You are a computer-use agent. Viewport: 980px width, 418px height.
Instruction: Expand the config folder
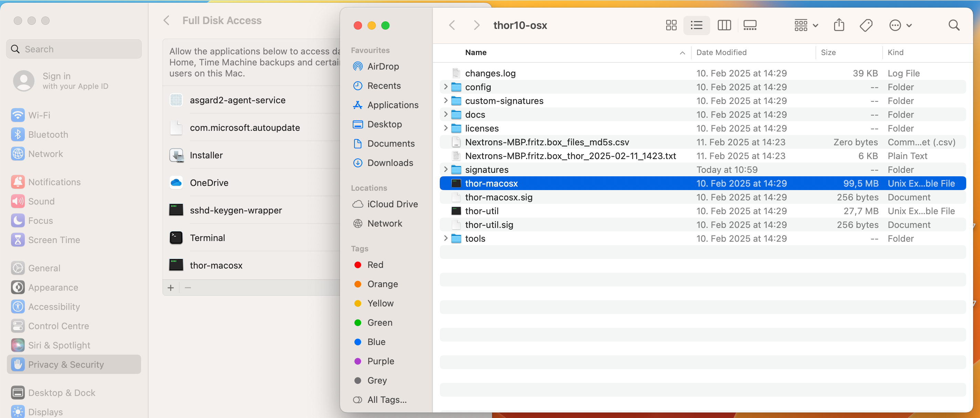tap(446, 87)
